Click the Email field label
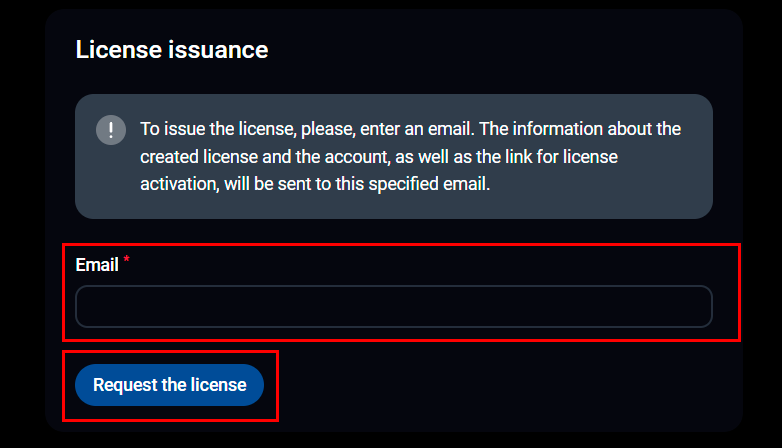Screen dimensions: 782x448 [97, 266]
